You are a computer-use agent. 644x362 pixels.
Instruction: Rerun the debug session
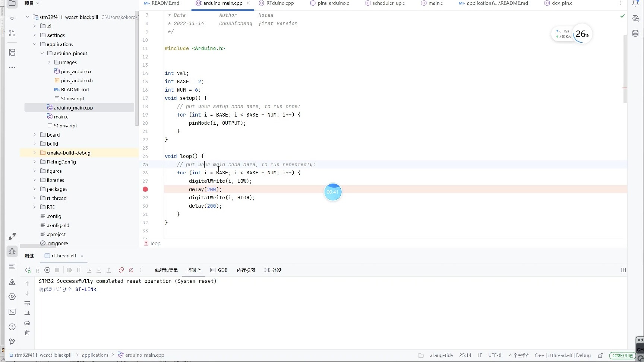[28, 270]
